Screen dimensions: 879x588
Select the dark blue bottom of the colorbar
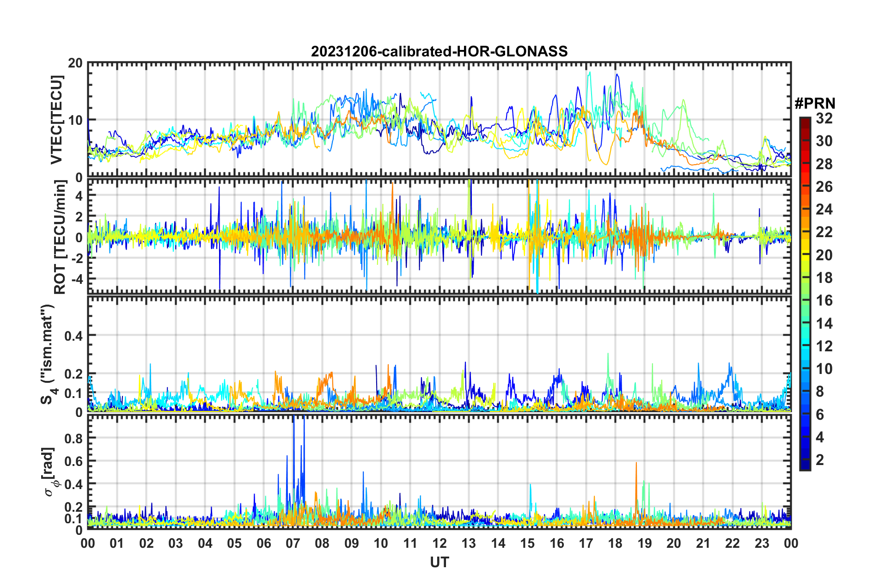click(805, 467)
